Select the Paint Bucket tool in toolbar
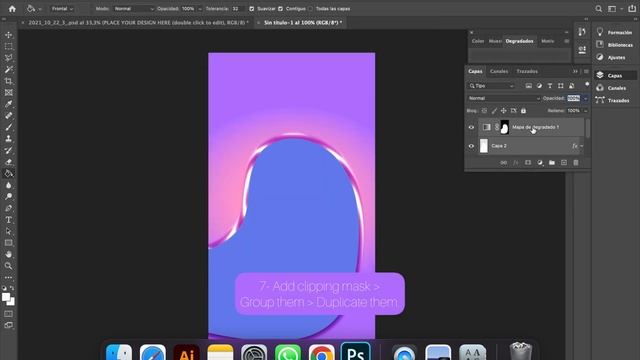This screenshot has width=640, height=360. point(9,173)
